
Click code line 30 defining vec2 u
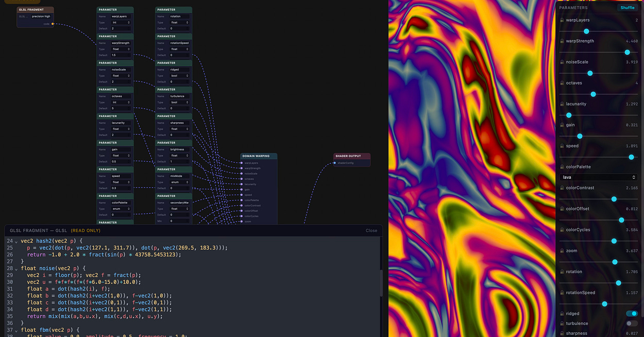[x=83, y=282]
